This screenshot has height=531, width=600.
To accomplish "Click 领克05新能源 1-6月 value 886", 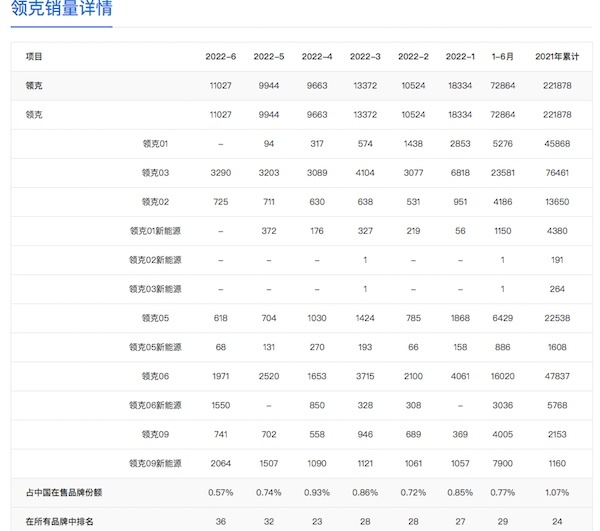I will coord(502,347).
